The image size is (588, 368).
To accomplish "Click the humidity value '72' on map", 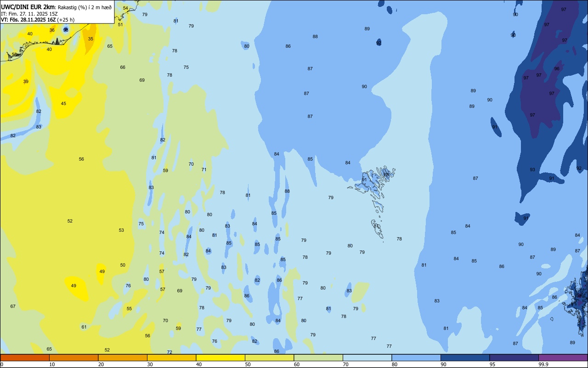I will (170, 352).
